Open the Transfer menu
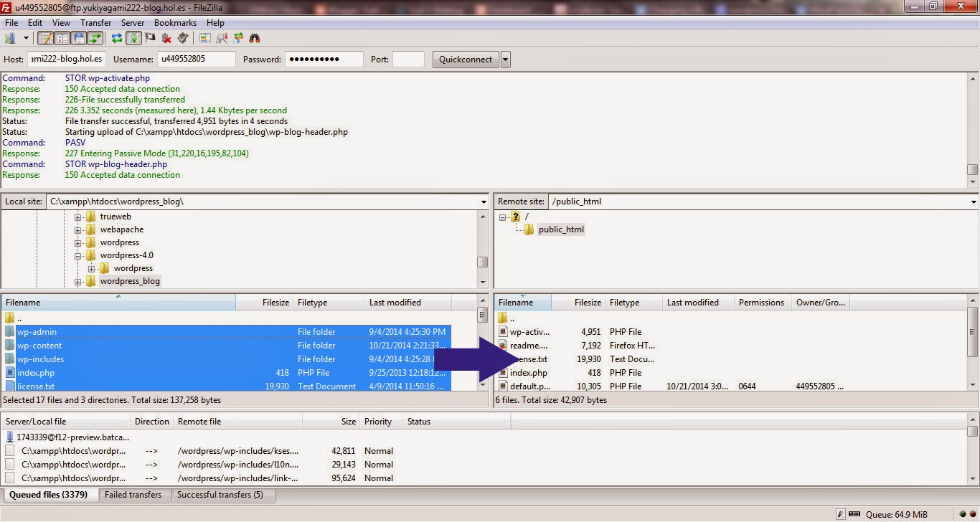The image size is (980, 522). [x=95, y=23]
